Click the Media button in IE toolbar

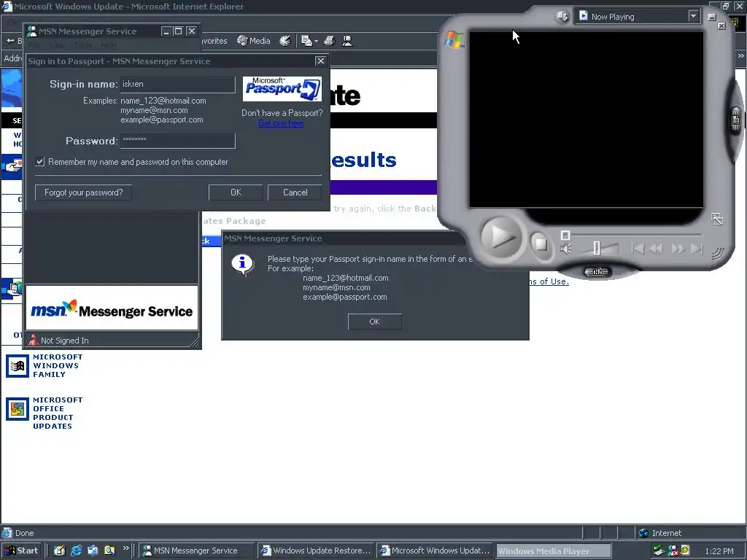tap(254, 41)
